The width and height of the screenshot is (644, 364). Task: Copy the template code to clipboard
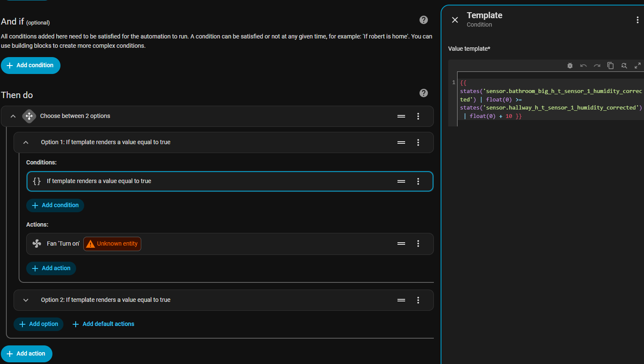point(610,66)
